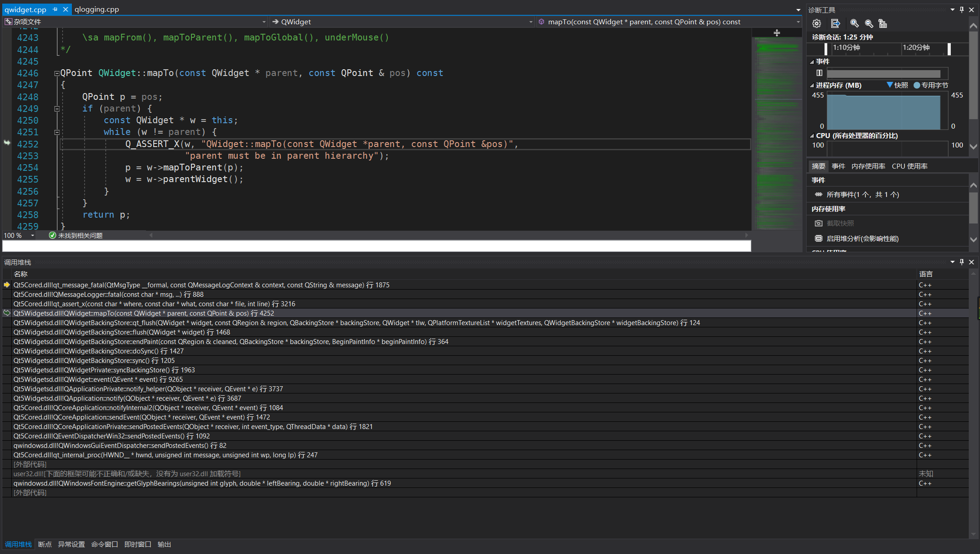
Task: Click the reset view chart icon
Action: pos(882,23)
